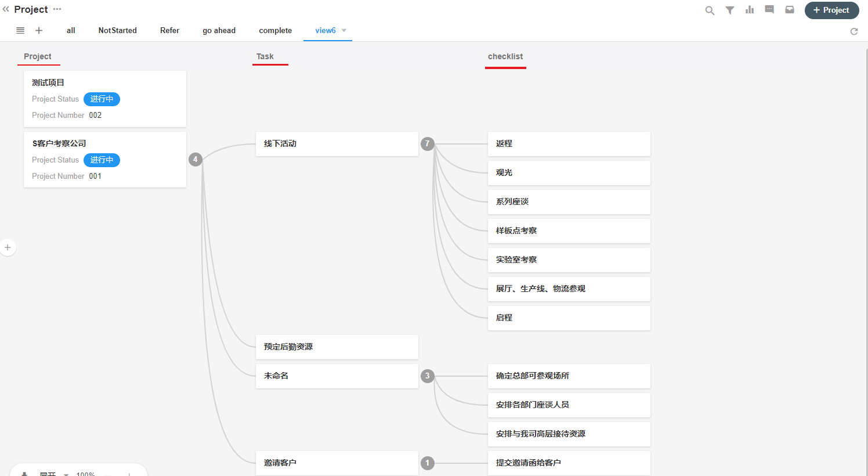
Task: Open the view list hamburger icon
Action: (x=20, y=31)
